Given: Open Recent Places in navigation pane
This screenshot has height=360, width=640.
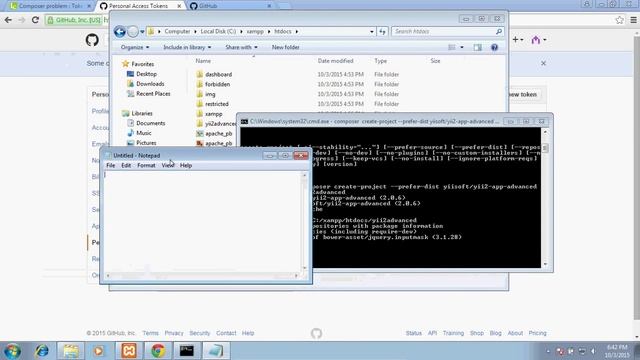Looking at the screenshot, I should coord(153,93).
